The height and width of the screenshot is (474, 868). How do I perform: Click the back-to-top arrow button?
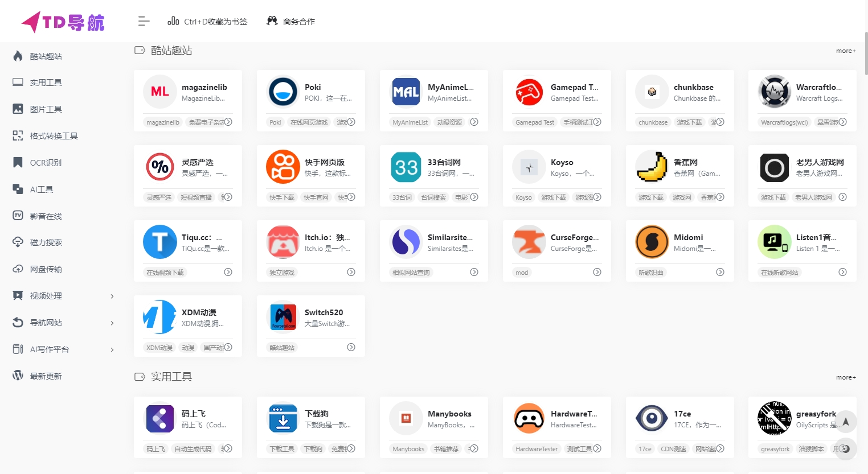[846, 422]
